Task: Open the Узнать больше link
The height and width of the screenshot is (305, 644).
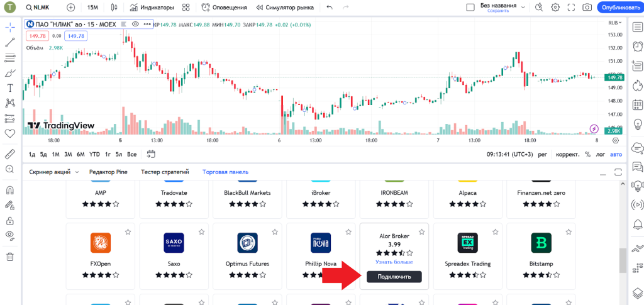Action: [394, 262]
